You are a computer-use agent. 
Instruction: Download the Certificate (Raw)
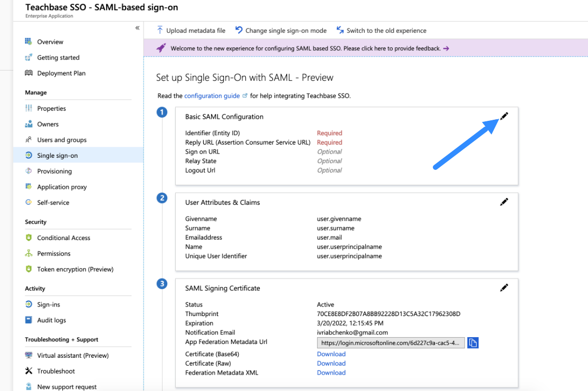331,363
